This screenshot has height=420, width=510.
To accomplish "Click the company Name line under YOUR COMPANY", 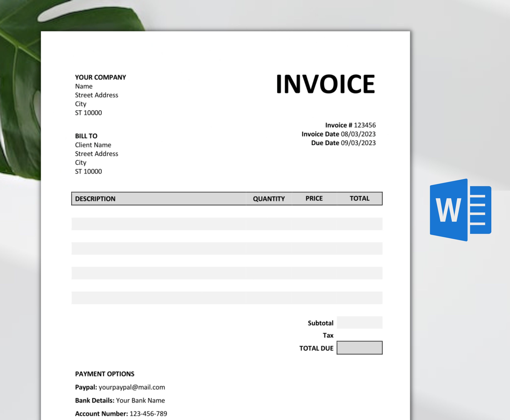I will click(x=84, y=86).
